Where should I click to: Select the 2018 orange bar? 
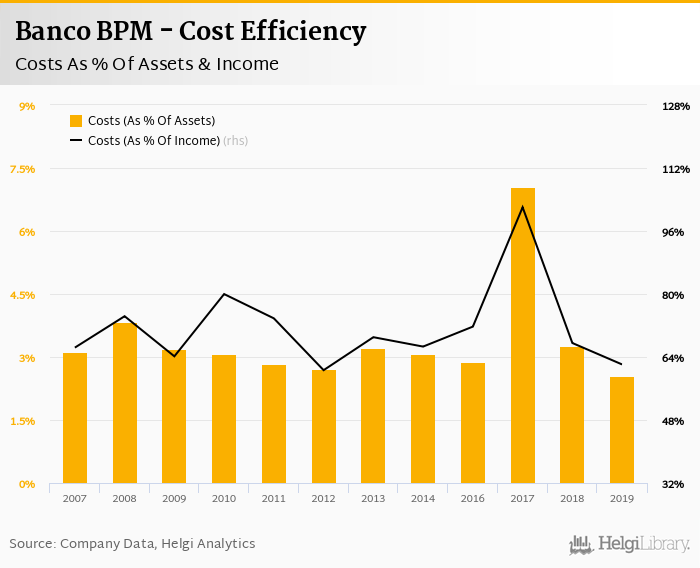(x=572, y=415)
